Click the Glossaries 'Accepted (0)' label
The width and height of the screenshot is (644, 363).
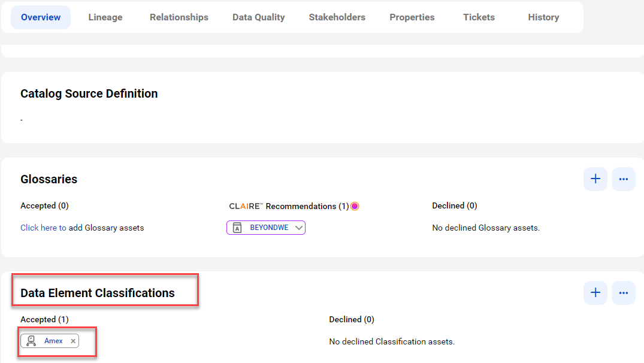tap(44, 205)
